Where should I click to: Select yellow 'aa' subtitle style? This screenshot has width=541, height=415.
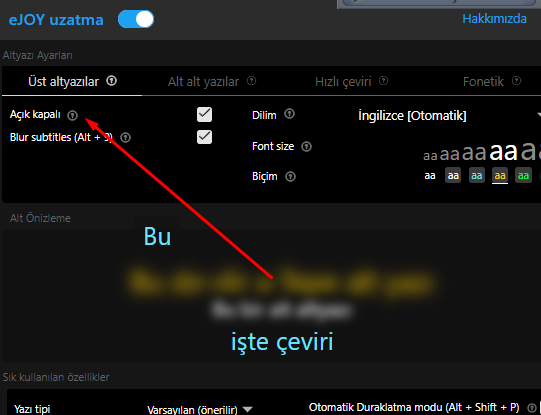pyautogui.click(x=500, y=175)
